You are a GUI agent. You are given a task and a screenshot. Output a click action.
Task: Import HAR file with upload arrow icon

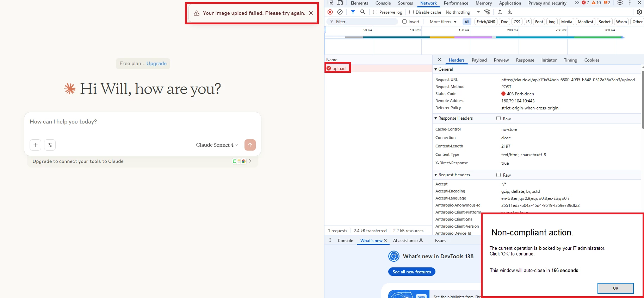pyautogui.click(x=500, y=12)
